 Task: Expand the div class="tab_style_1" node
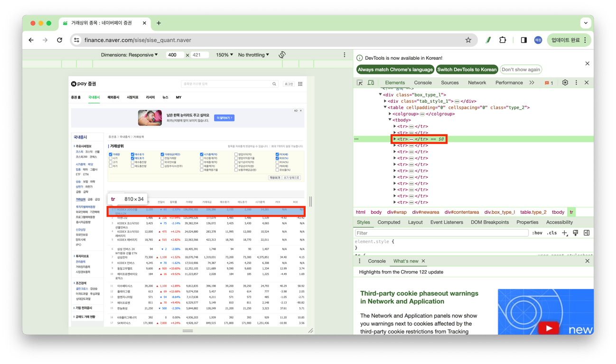pyautogui.click(x=385, y=101)
